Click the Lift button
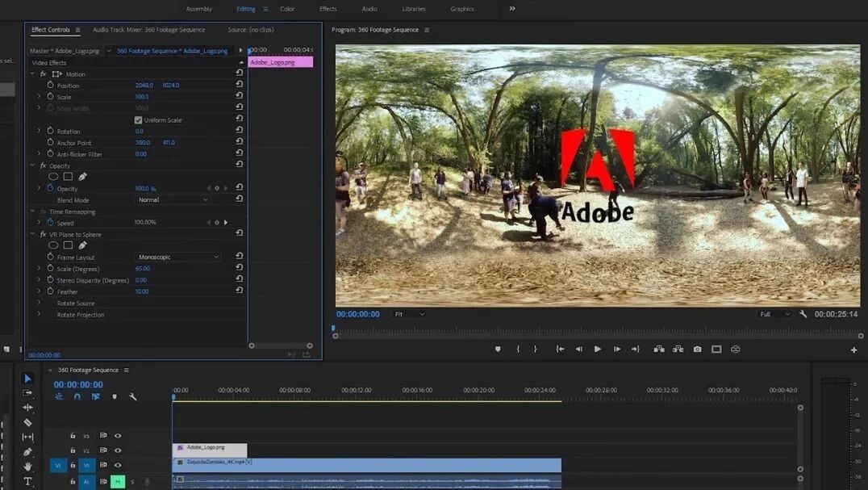The height and width of the screenshot is (490, 868). coord(659,350)
